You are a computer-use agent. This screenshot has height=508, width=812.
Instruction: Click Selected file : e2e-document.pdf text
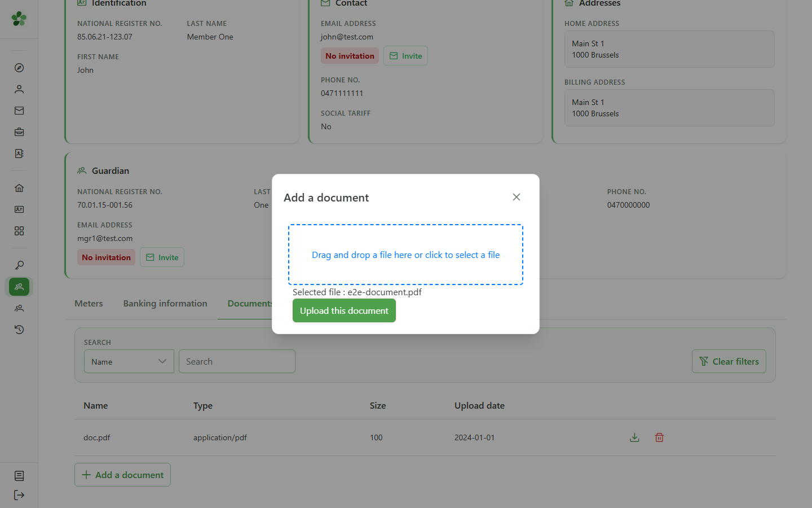(357, 292)
